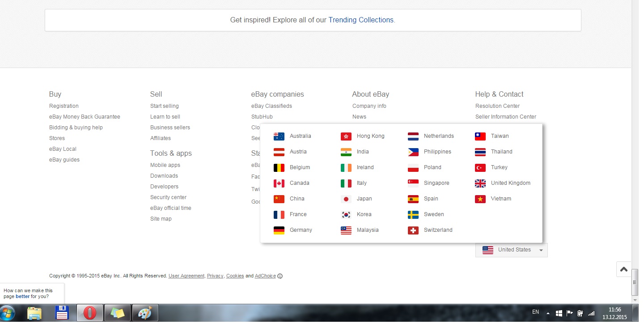
Task: Choose Japan country name from list
Action: pyautogui.click(x=364, y=199)
